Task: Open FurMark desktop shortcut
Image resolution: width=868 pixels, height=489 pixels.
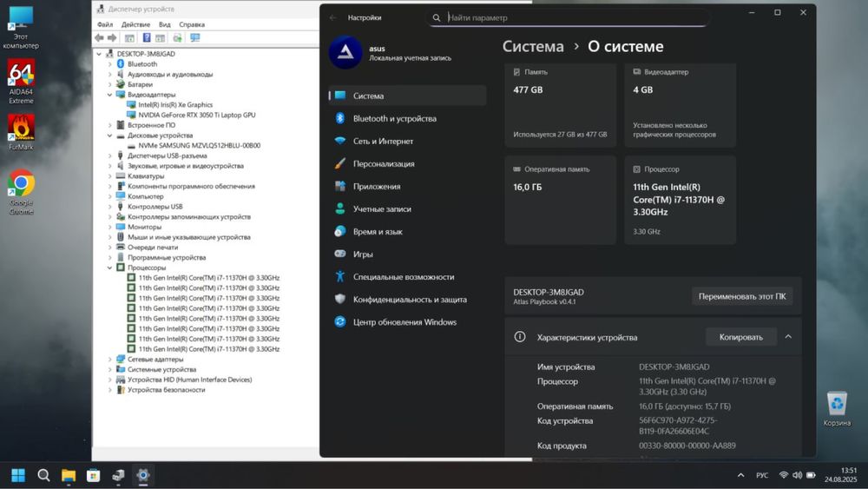Action: click(21, 132)
